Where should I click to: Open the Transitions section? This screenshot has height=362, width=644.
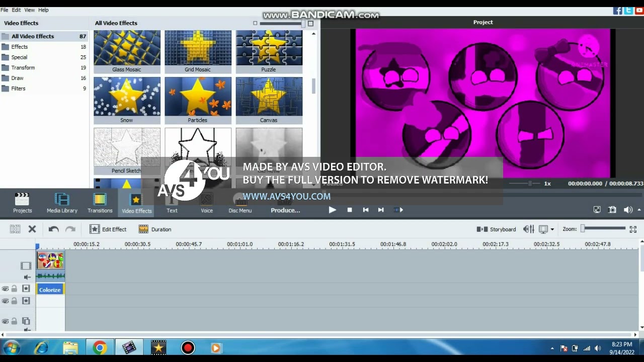click(100, 203)
